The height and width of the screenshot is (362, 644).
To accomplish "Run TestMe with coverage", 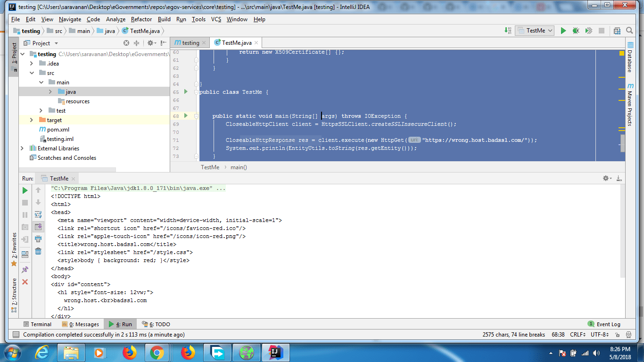I will click(x=588, y=31).
